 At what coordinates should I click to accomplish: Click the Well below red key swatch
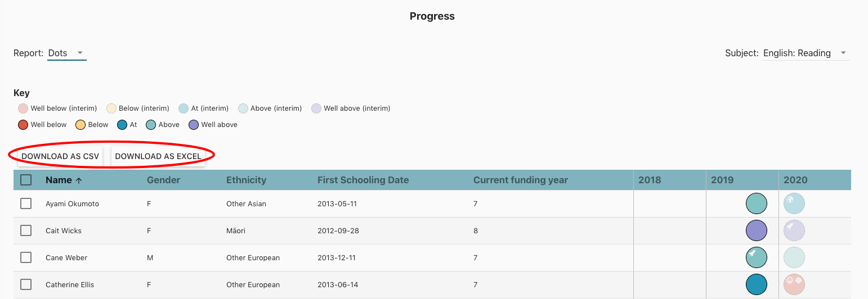click(x=23, y=125)
